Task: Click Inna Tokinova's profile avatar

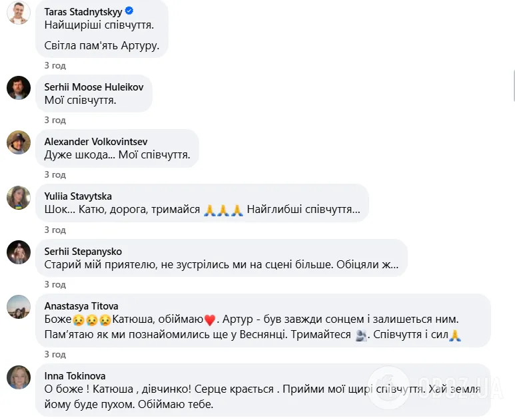Action: [x=19, y=377]
